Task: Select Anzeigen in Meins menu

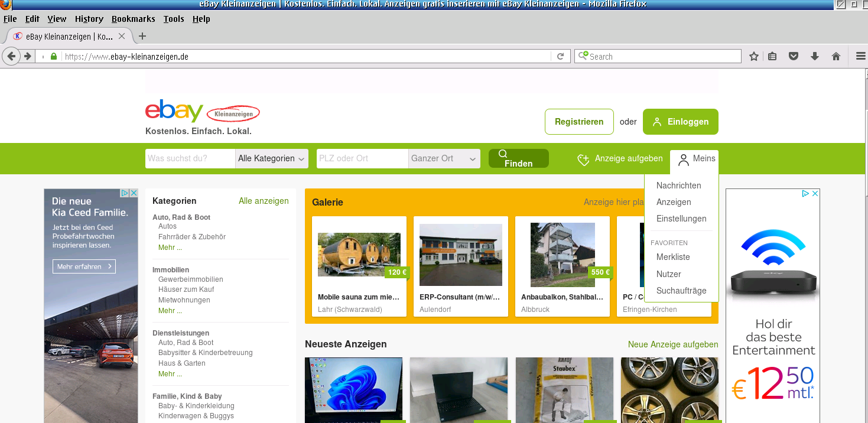Action: (x=674, y=202)
